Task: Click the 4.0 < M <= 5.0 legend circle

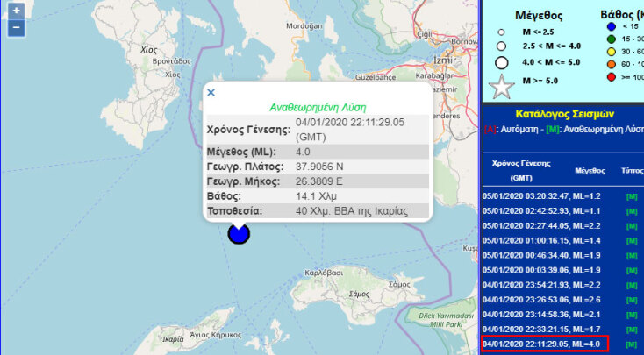Action: (501, 61)
